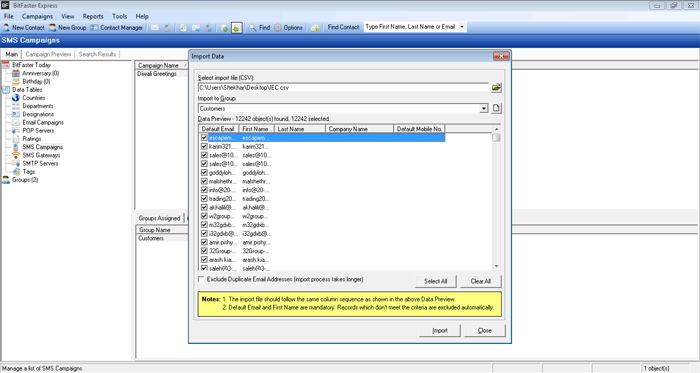This screenshot has width=700, height=373.
Task: Open SMS Gateways in the tree
Action: click(36, 155)
